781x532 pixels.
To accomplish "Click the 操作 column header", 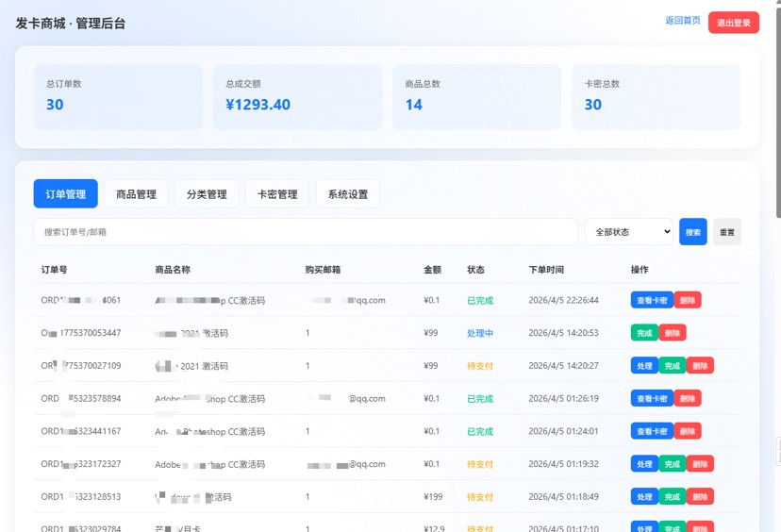I will (640, 270).
